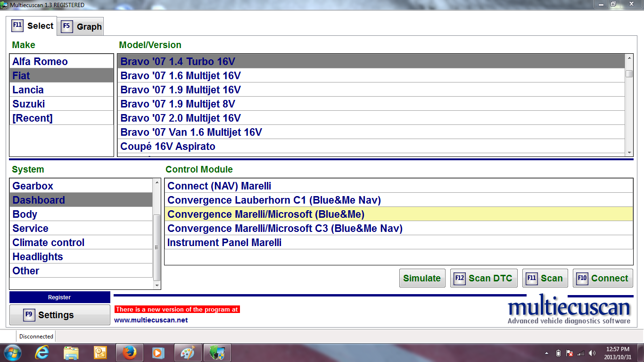Select Convergence Marelli/Microsoft (Blue&Me) module
This screenshot has height=362, width=644.
(398, 214)
